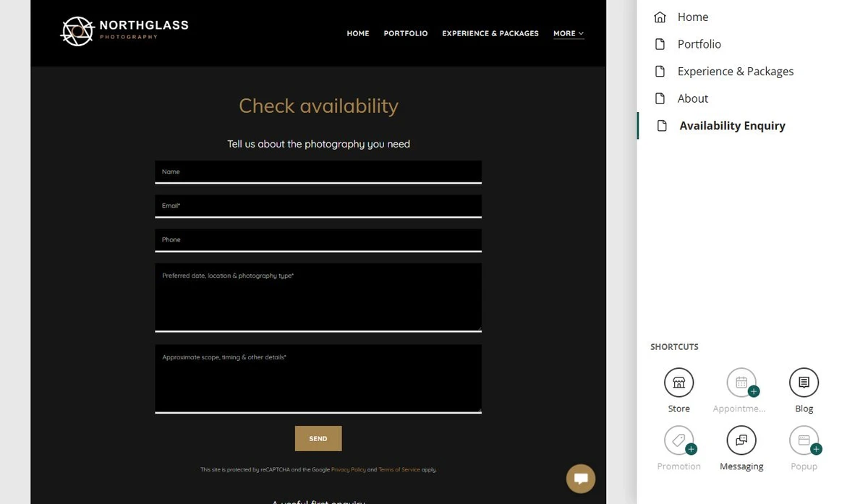Open the Messaging shortcut icon
The image size is (868, 504).
tap(741, 440)
